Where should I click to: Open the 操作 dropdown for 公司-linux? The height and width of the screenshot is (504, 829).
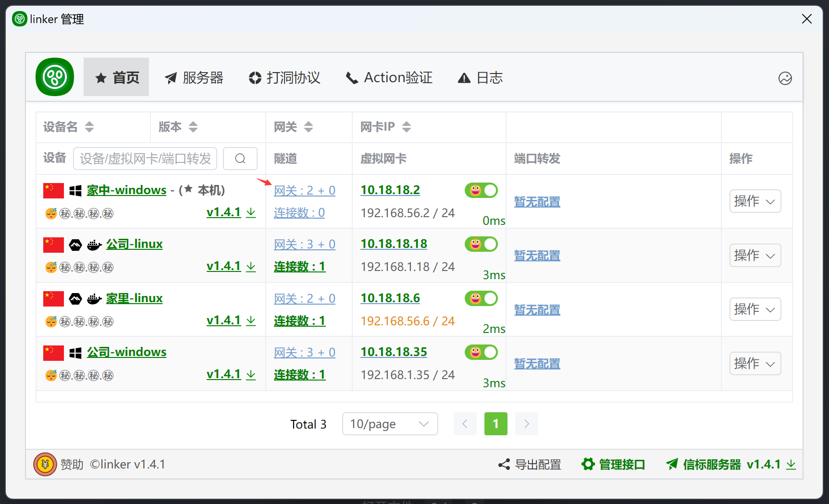coord(755,255)
